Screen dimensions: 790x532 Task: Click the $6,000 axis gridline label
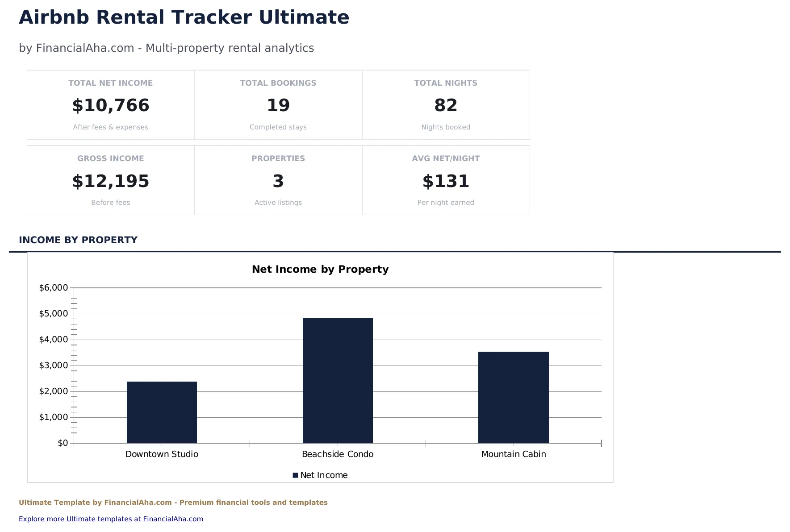[54, 287]
